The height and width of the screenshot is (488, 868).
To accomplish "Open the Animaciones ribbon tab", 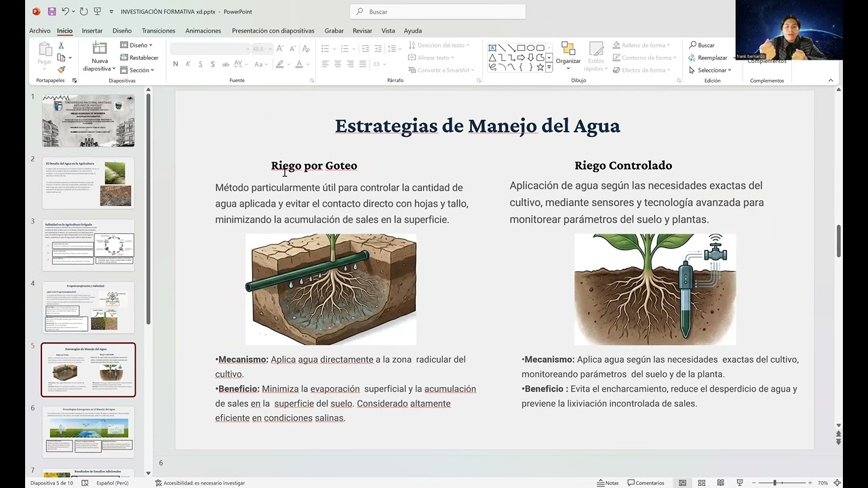I will click(x=203, y=30).
